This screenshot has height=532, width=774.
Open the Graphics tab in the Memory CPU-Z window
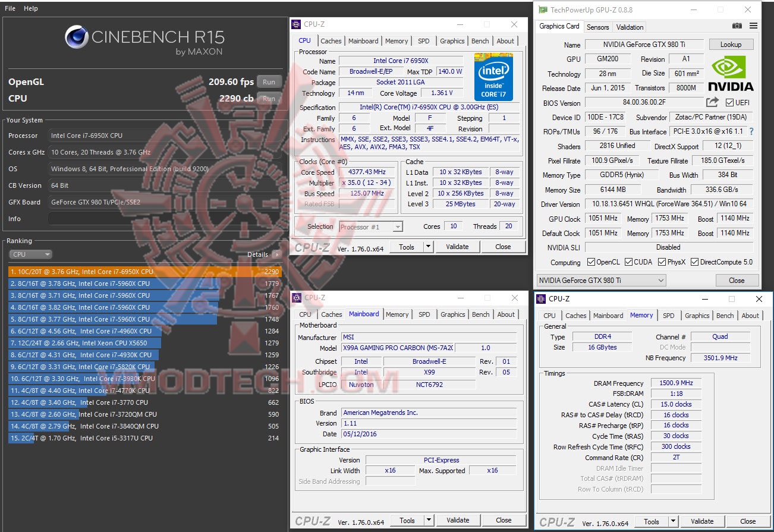pos(697,316)
